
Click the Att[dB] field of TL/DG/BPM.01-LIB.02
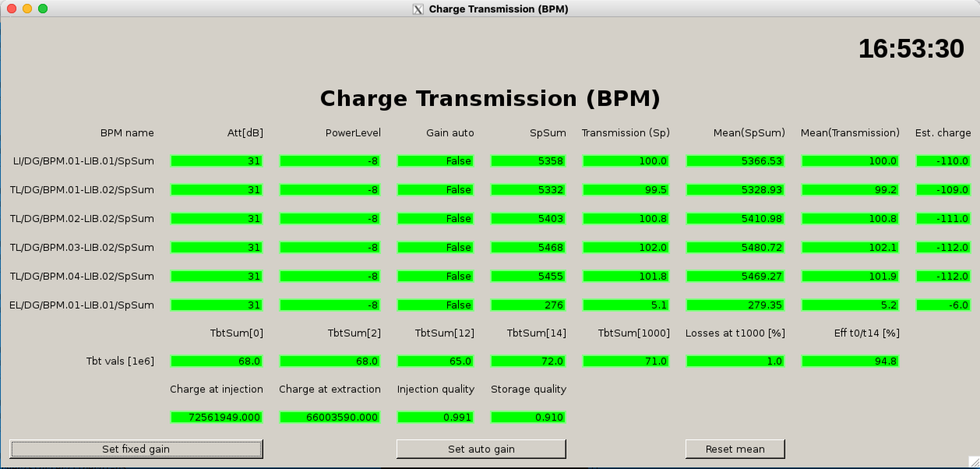(x=217, y=190)
